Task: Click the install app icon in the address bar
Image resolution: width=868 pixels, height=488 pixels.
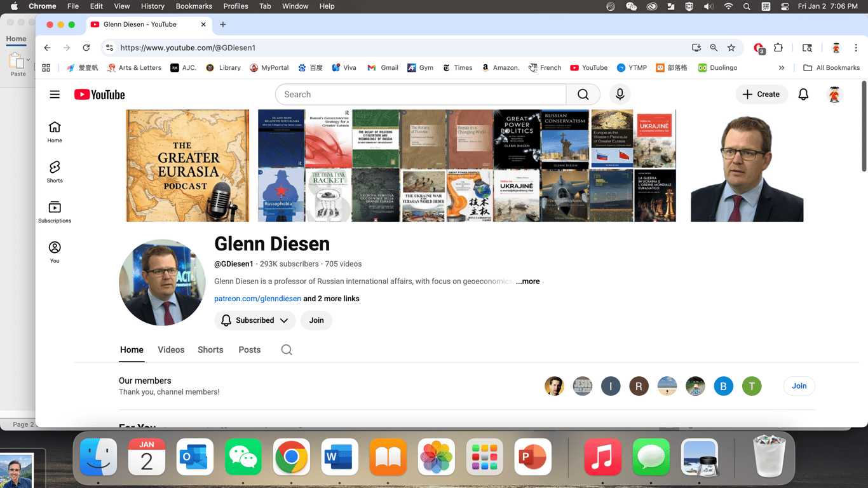Action: (696, 48)
